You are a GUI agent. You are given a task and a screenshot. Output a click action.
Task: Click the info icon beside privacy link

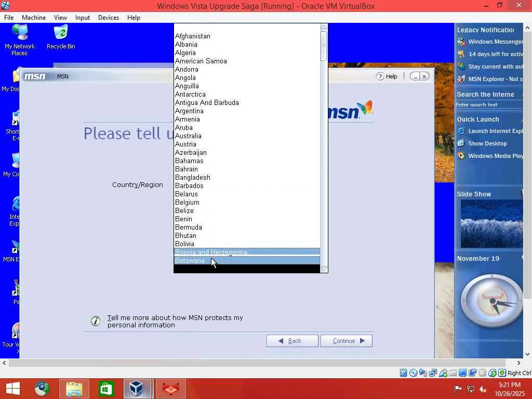(x=96, y=321)
